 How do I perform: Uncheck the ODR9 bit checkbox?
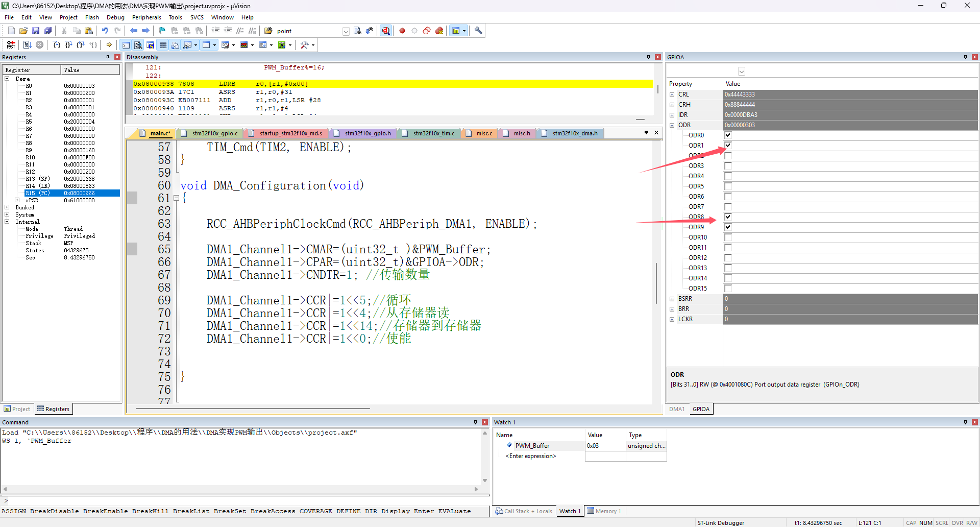(x=728, y=227)
